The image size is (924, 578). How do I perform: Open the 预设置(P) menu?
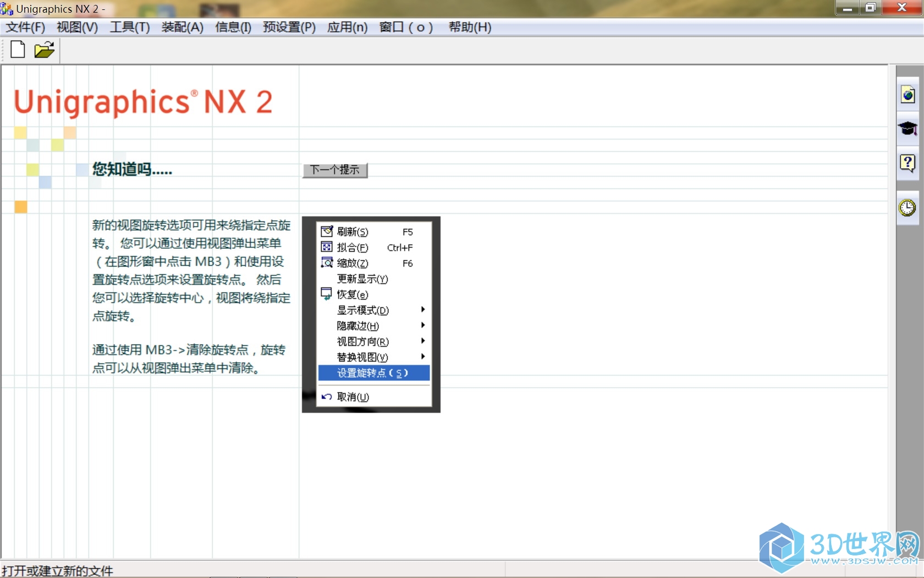pyautogui.click(x=289, y=27)
